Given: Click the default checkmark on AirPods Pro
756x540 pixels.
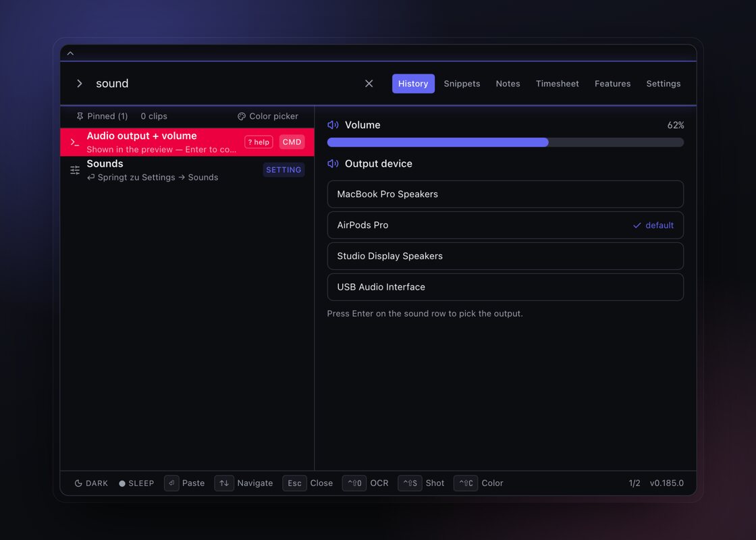Looking at the screenshot, I should point(637,225).
